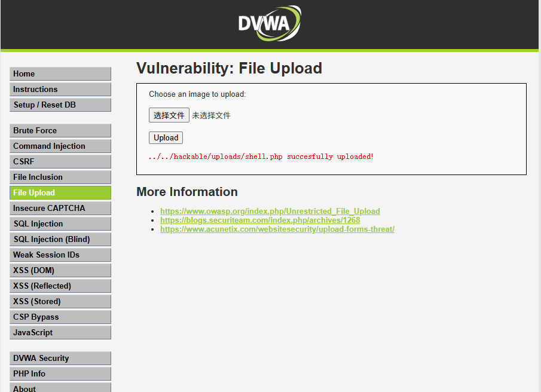The height and width of the screenshot is (392, 541).
Task: Open the File Inclusion page
Action: (x=60, y=177)
